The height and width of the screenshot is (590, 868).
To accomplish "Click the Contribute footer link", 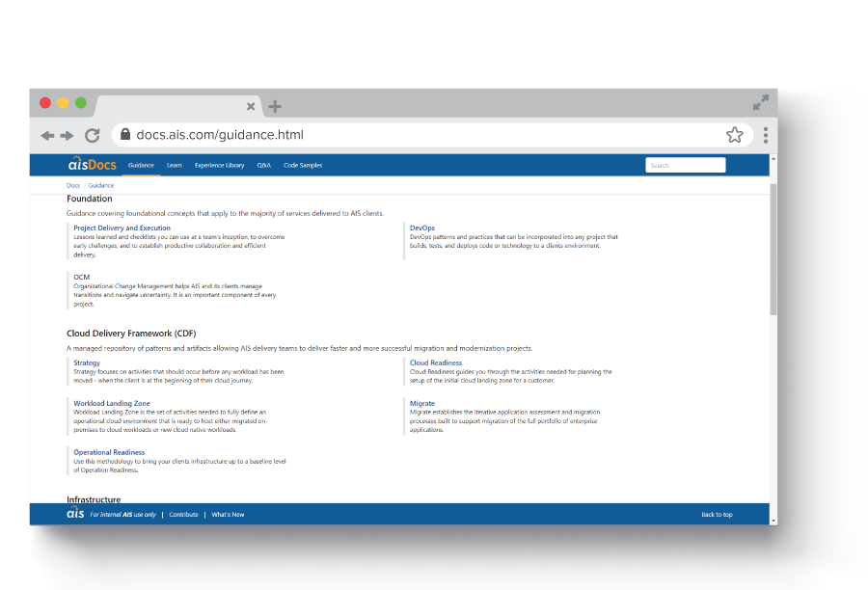I will [184, 515].
